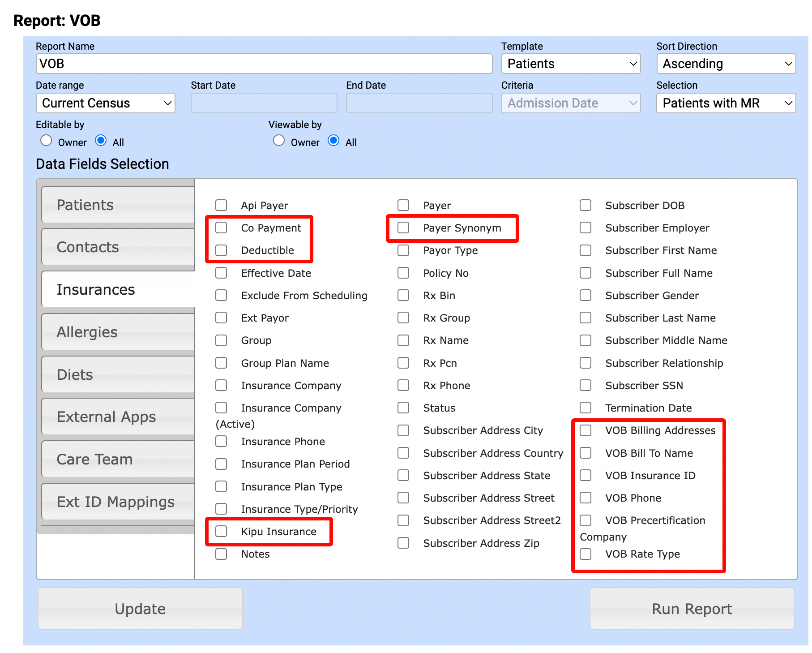Viewport: 812px width, 653px height.
Task: Open the Template dropdown
Action: click(571, 64)
